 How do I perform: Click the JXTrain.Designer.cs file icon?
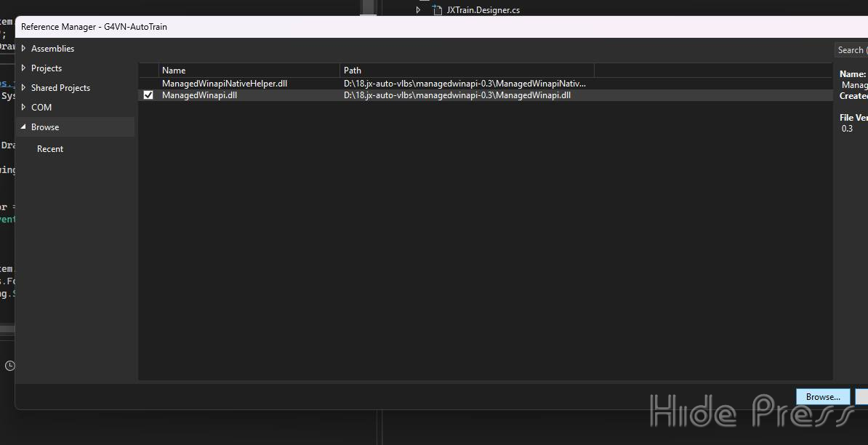[x=437, y=10]
